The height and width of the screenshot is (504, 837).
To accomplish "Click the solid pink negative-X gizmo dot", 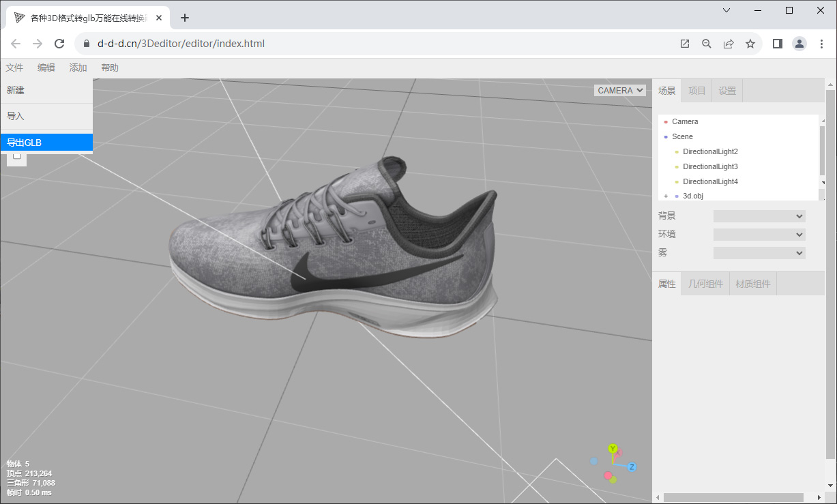I will pos(608,475).
